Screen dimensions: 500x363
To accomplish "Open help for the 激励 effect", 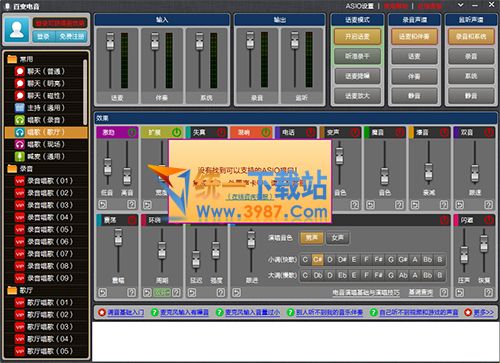I will (x=132, y=204).
